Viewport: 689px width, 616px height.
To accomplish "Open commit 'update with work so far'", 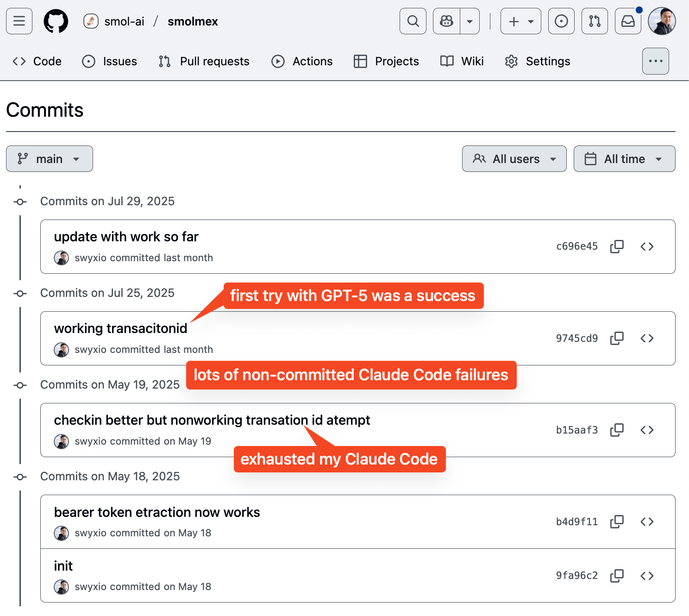I will click(126, 237).
